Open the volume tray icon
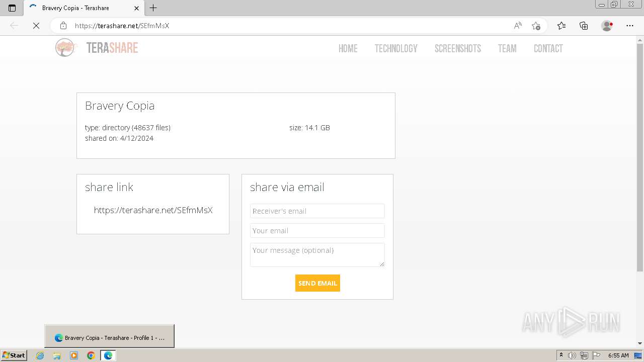Image resolution: width=644 pixels, height=362 pixels. tap(572, 355)
